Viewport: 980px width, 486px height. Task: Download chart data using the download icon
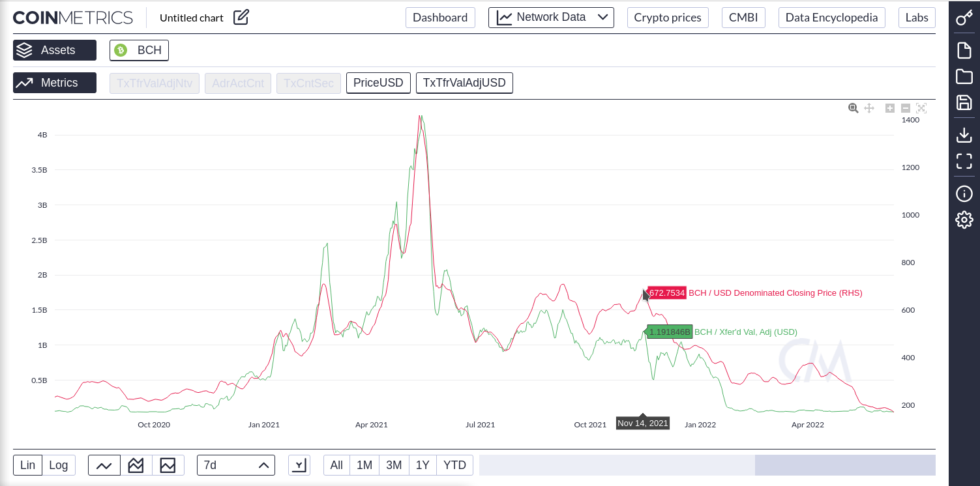click(x=964, y=135)
